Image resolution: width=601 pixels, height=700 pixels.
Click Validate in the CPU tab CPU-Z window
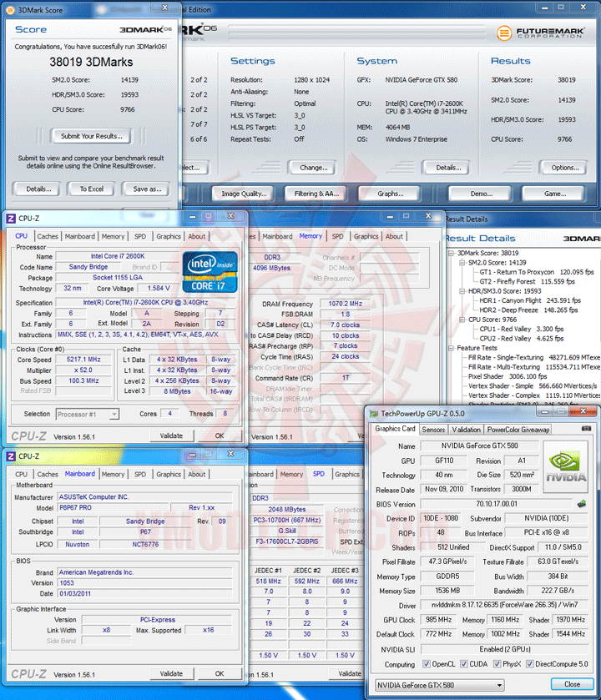(171, 436)
